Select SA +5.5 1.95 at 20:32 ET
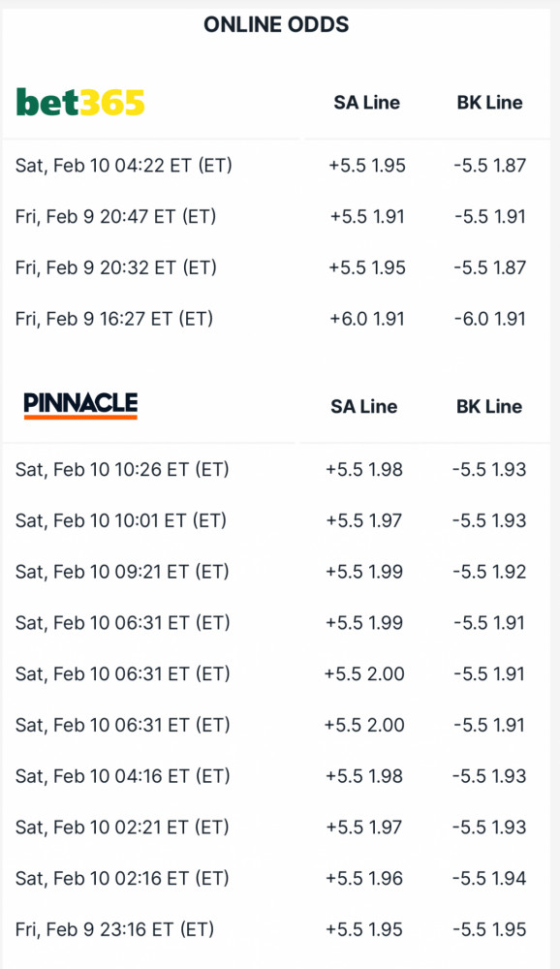 (x=367, y=267)
